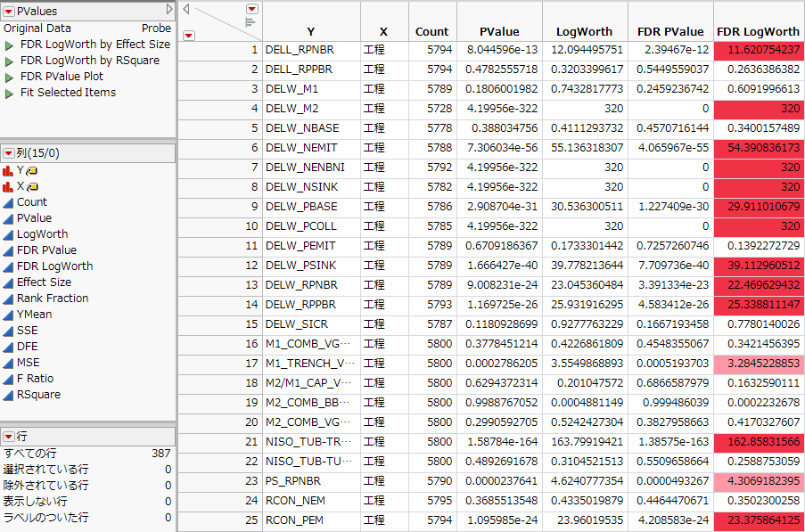Open the 列(15/0) columns red triangle menu
The width and height of the screenshot is (805, 532).
[x=9, y=153]
